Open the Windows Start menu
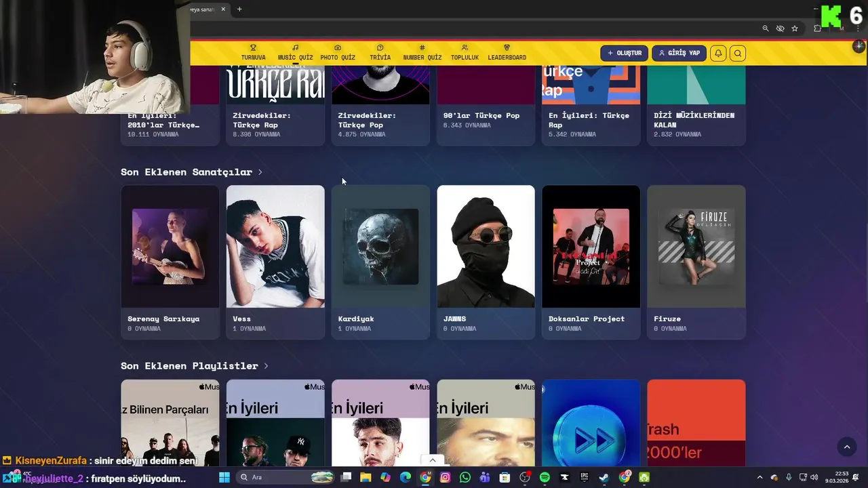 (x=224, y=477)
